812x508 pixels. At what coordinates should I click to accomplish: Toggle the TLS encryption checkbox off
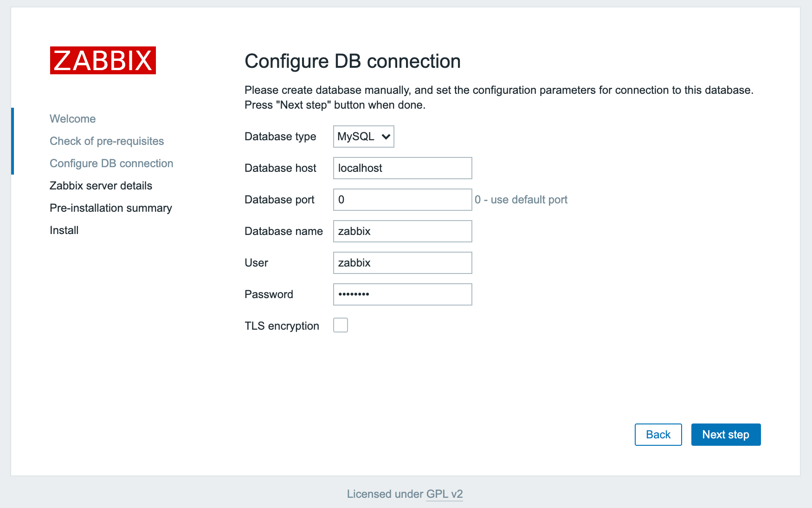pyautogui.click(x=341, y=326)
